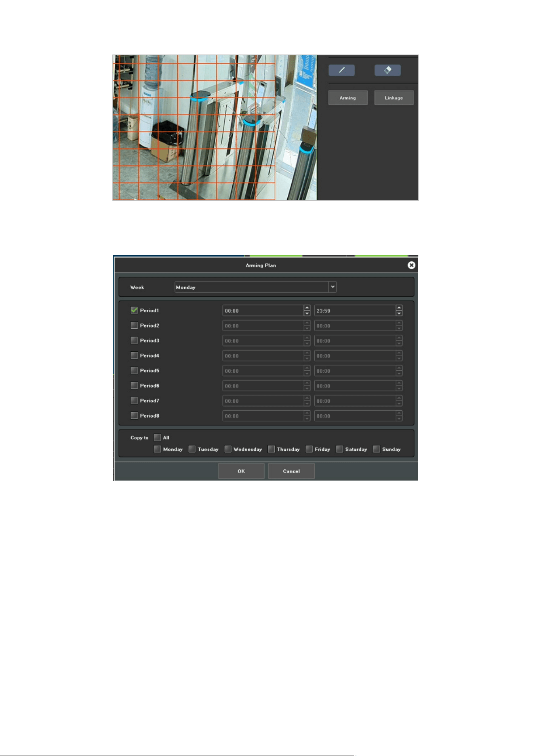535x756 pixels.
Task: Enable the Period4 checkbox
Action: (x=134, y=355)
